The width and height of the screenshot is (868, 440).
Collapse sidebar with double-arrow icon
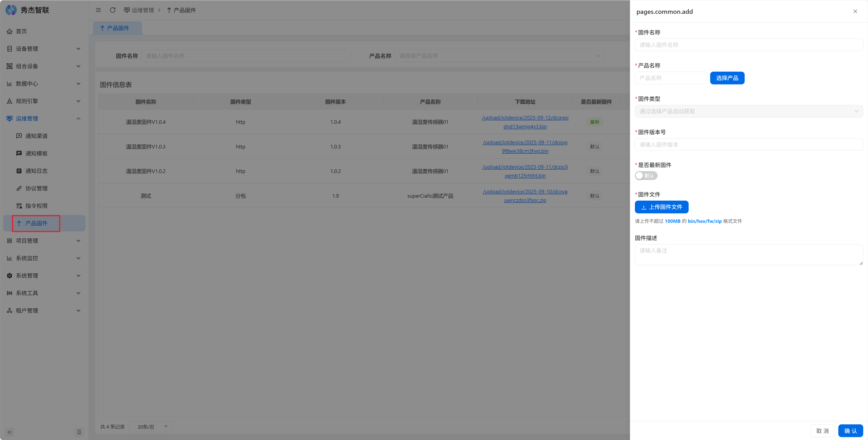(x=10, y=432)
